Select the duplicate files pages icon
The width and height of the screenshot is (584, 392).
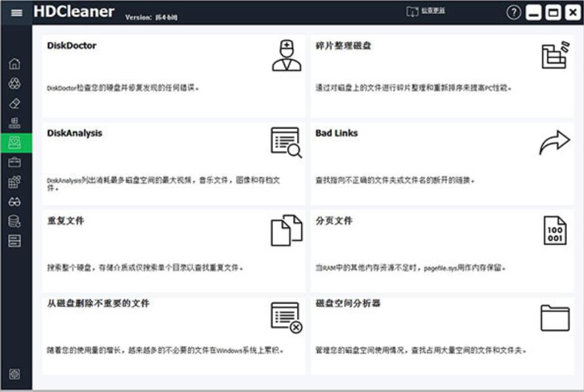click(x=286, y=230)
